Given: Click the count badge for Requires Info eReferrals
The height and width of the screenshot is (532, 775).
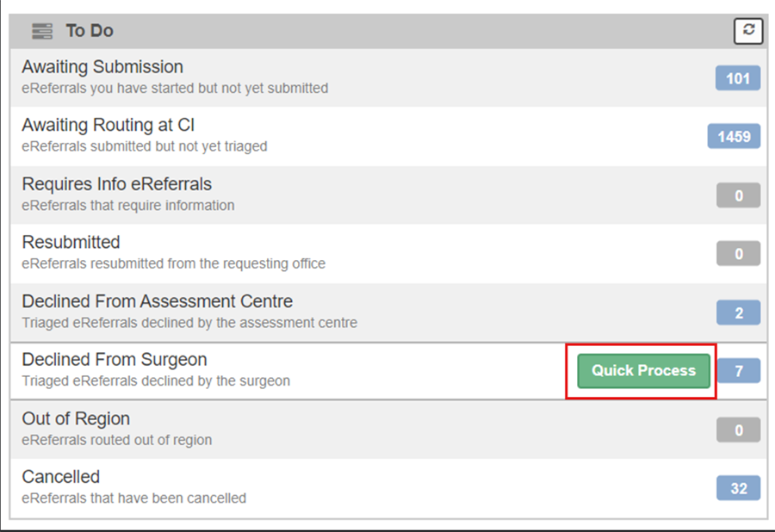Looking at the screenshot, I should pyautogui.click(x=738, y=195).
